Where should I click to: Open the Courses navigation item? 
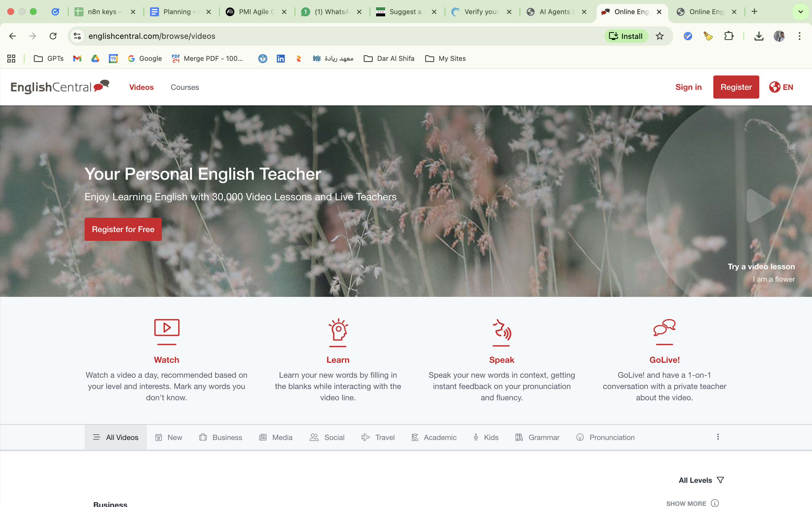tap(185, 87)
